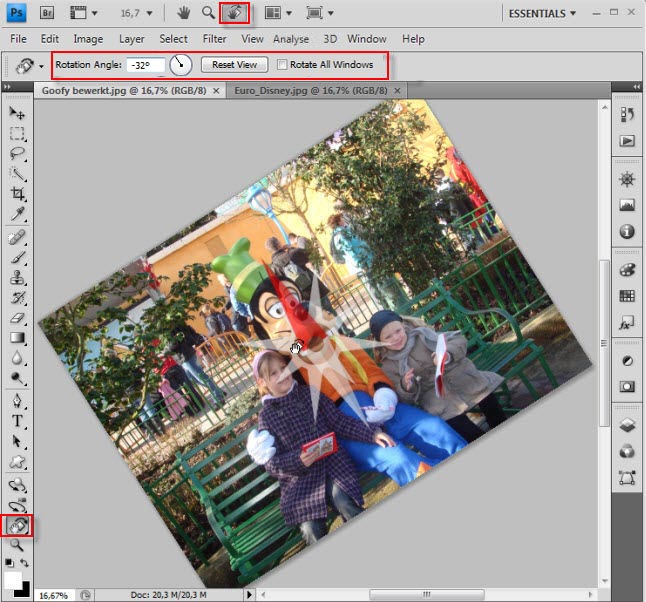Click the Rotate View icon in application bar
Screen dimensions: 646x602
[x=234, y=13]
